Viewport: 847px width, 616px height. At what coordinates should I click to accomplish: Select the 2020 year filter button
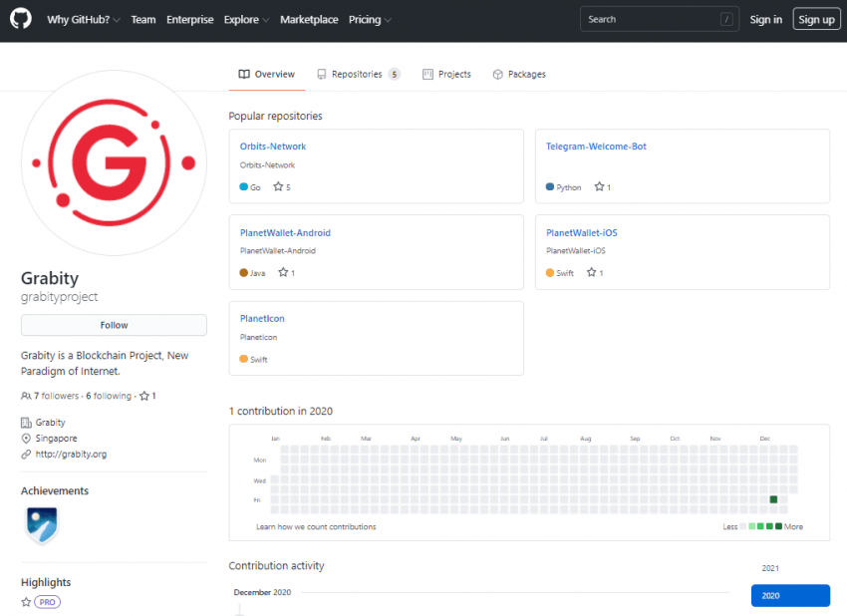click(x=790, y=595)
